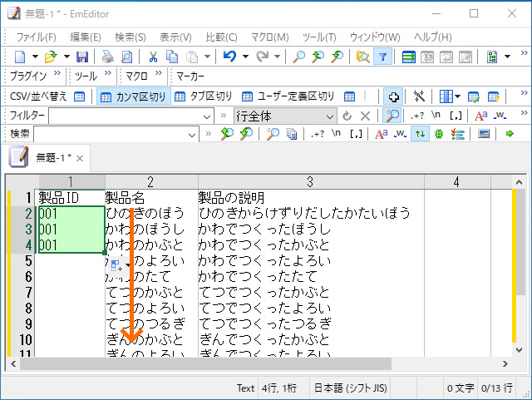Open the 行全体 column combo box
The height and width of the screenshot is (400, 532).
pos(285,116)
